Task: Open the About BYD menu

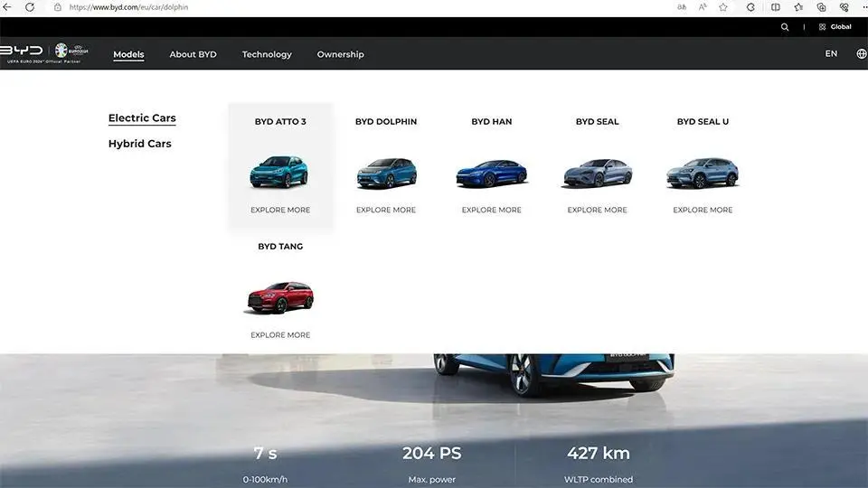Action: 193,54
